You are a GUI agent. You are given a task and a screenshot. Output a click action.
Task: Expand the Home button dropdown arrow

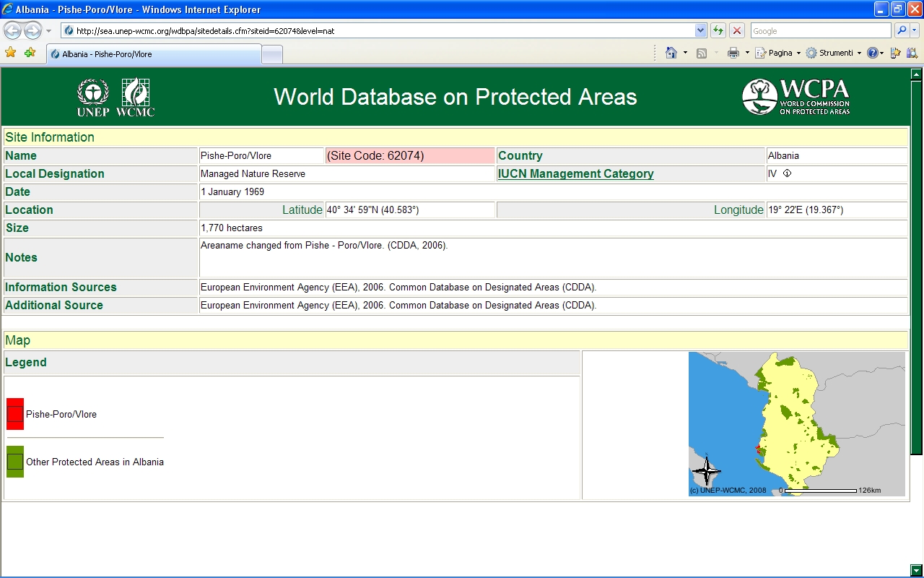[685, 53]
